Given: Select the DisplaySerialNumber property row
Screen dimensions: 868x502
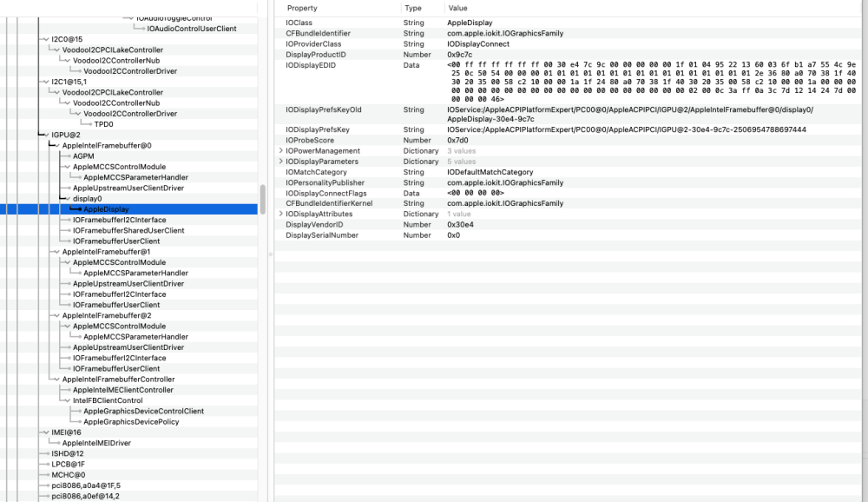Looking at the screenshot, I should coord(568,235).
